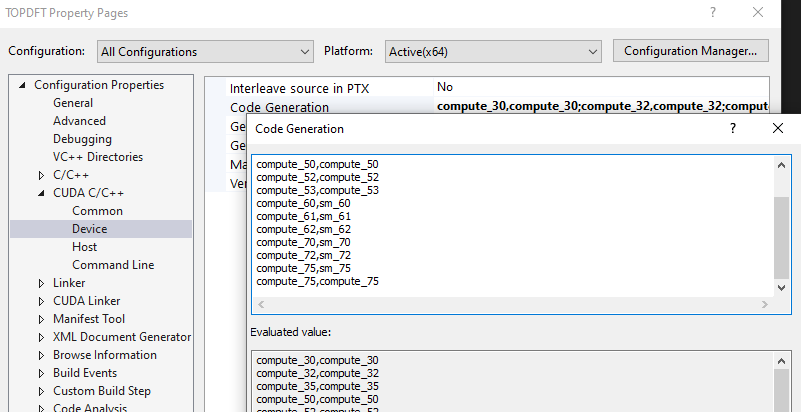Screen dimensions: 801x412
Task: Expand the Custom Build Step node
Action: tap(41, 391)
